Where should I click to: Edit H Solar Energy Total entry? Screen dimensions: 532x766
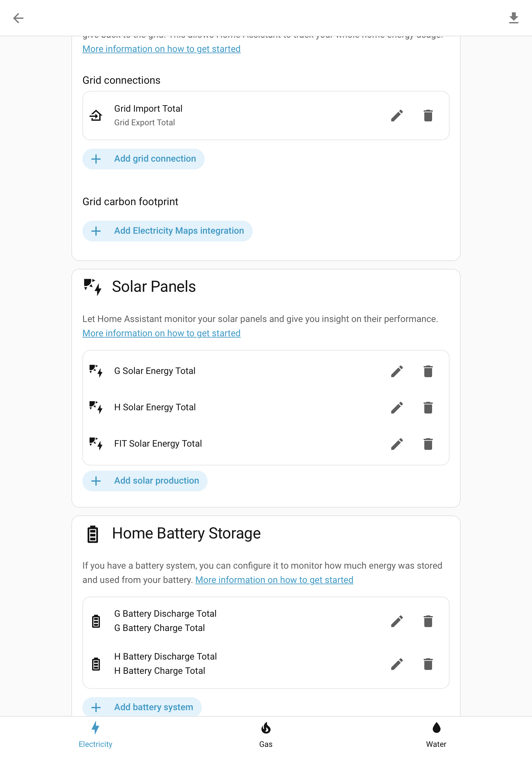click(397, 408)
